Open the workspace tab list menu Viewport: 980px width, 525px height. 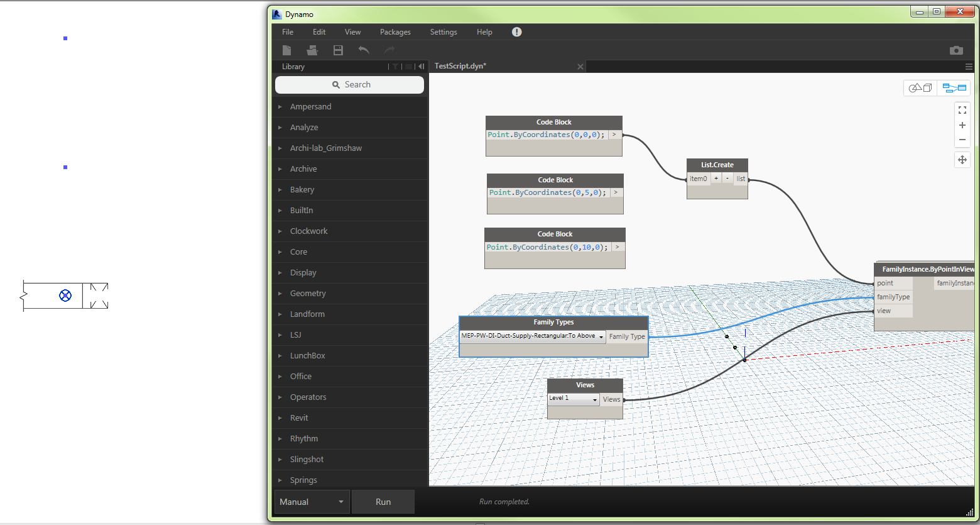(969, 67)
